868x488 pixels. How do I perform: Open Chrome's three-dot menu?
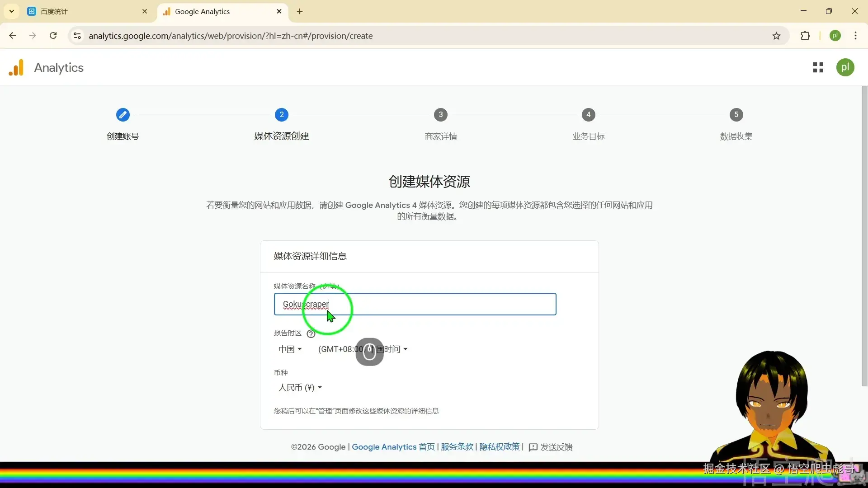coord(855,36)
